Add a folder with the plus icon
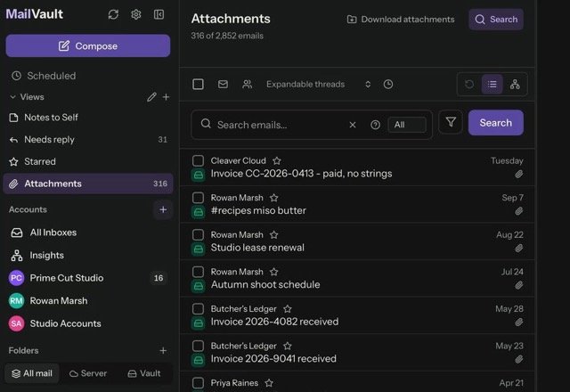 163,350
